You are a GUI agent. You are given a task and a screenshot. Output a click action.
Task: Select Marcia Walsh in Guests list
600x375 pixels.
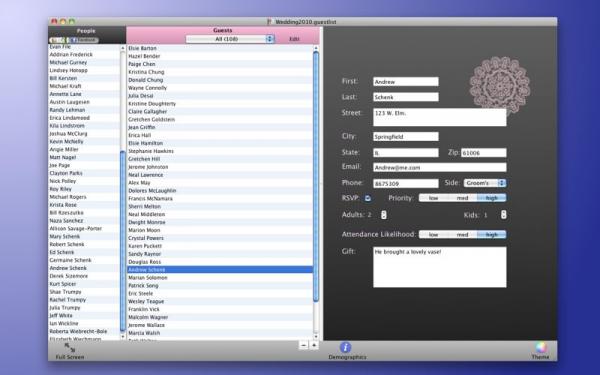tap(220, 333)
